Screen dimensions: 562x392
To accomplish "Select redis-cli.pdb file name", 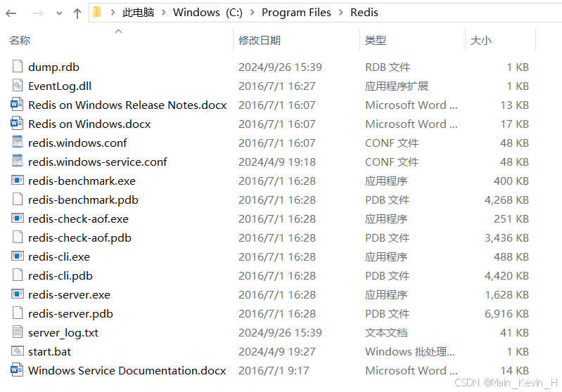I will [x=60, y=276].
